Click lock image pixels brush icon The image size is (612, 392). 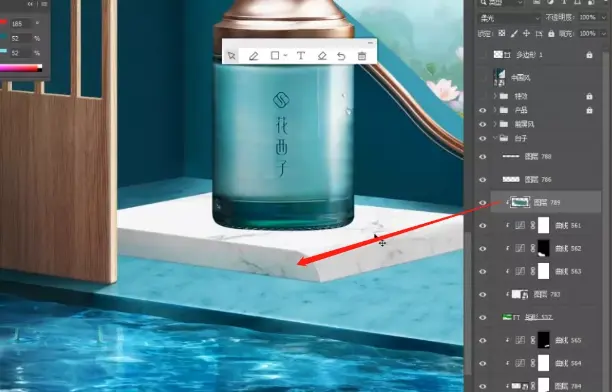[514, 34]
